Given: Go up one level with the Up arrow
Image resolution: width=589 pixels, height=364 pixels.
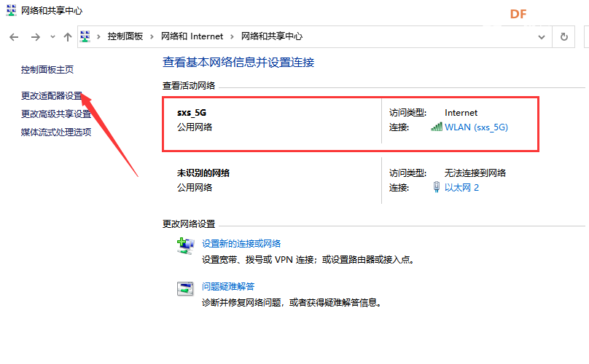Looking at the screenshot, I should coord(68,37).
